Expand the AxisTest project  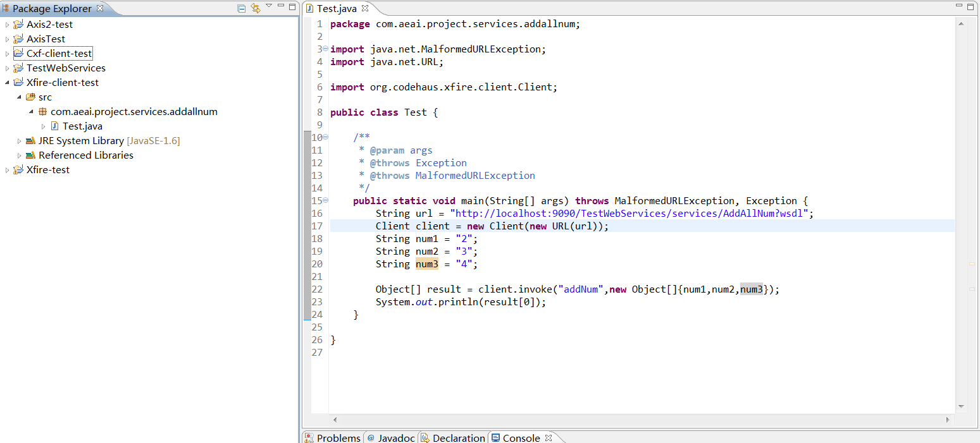7,39
